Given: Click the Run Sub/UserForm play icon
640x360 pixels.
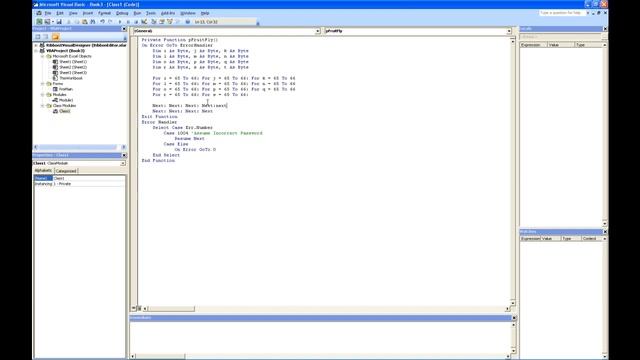Looking at the screenshot, I should (x=120, y=22).
